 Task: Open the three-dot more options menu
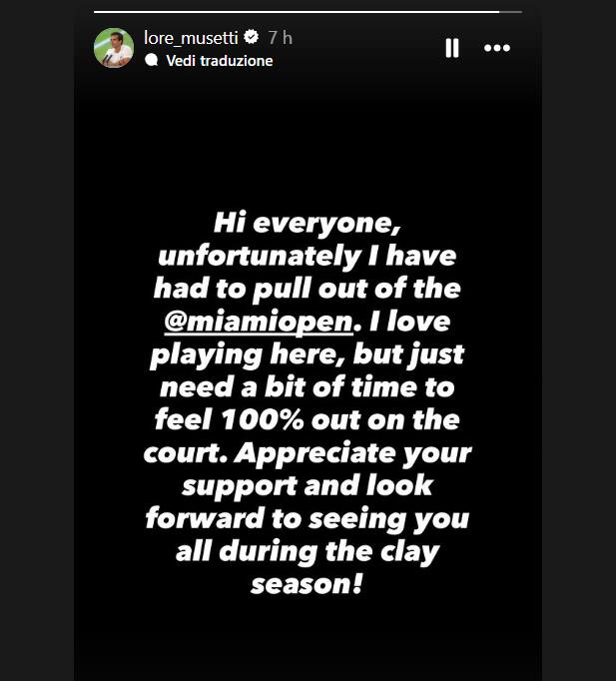point(497,48)
